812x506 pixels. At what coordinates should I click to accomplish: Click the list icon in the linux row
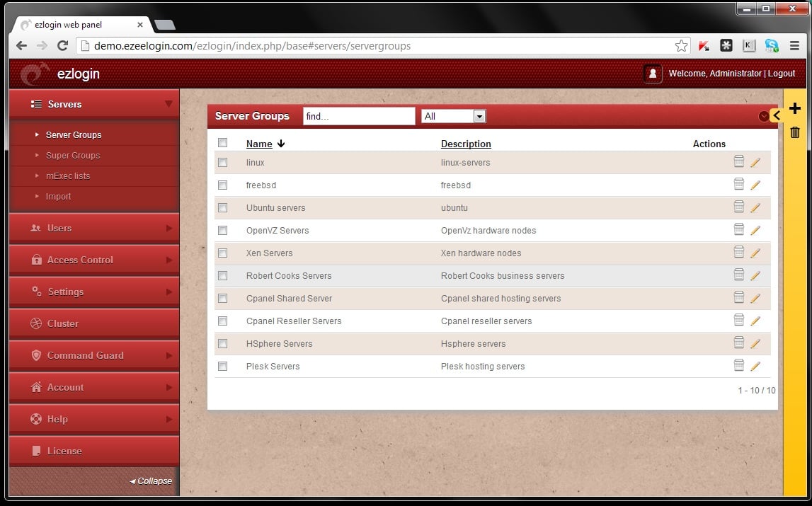[x=739, y=161]
